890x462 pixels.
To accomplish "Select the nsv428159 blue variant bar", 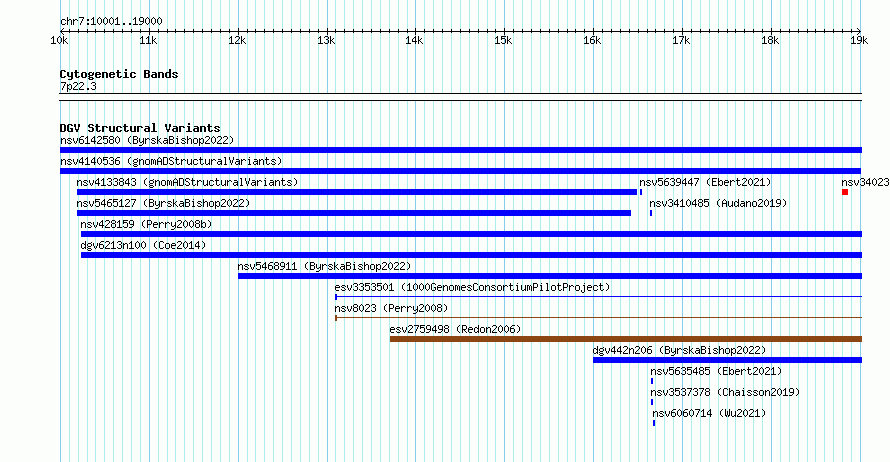I will click(x=471, y=234).
